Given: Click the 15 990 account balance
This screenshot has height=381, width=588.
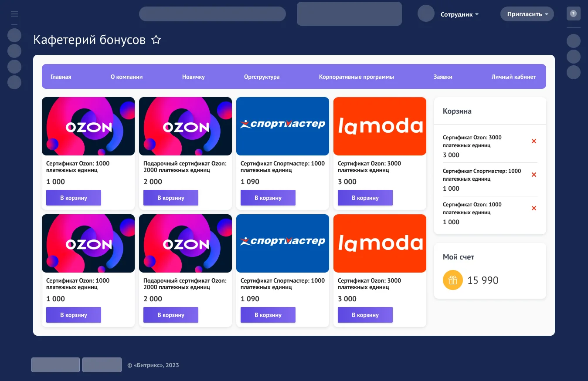Looking at the screenshot, I should (483, 280).
